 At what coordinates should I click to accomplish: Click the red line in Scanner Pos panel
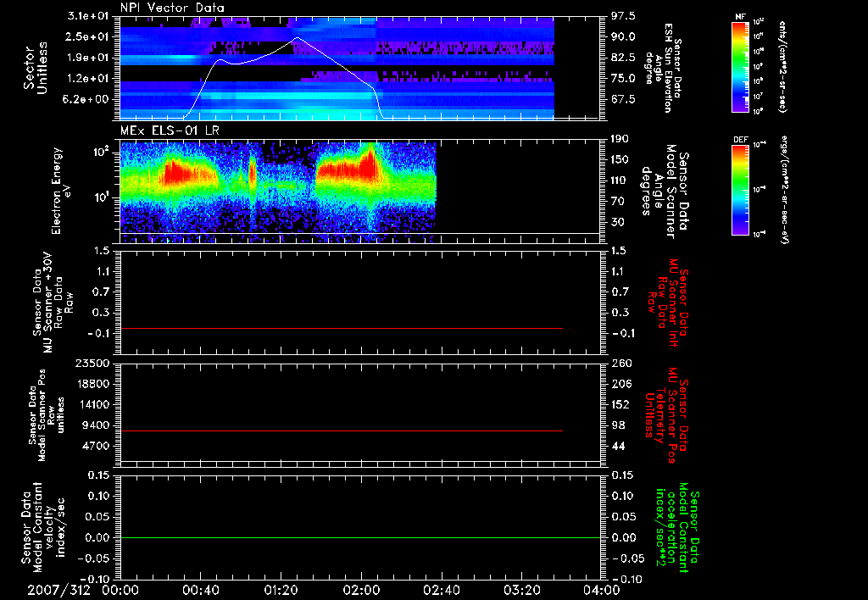tap(341, 431)
